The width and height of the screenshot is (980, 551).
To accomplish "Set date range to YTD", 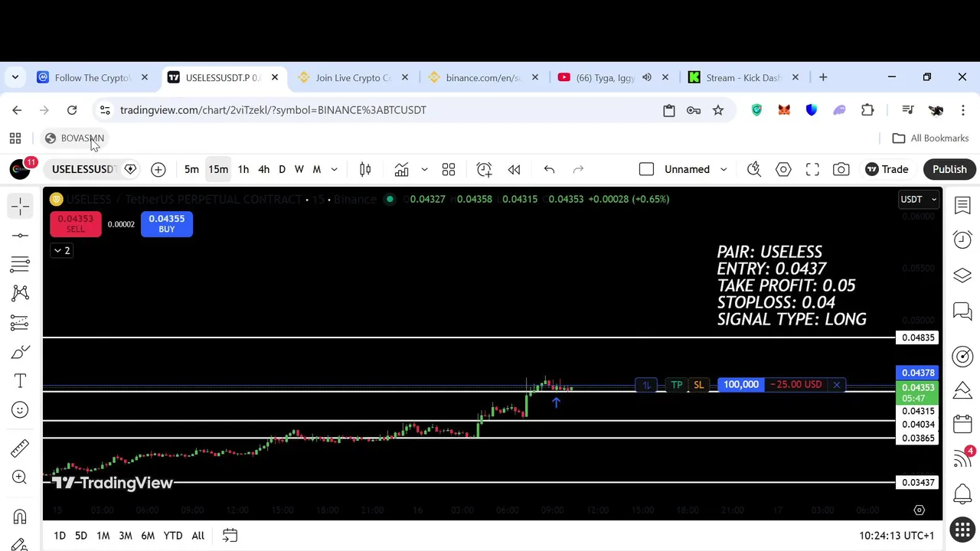I will [x=172, y=536].
